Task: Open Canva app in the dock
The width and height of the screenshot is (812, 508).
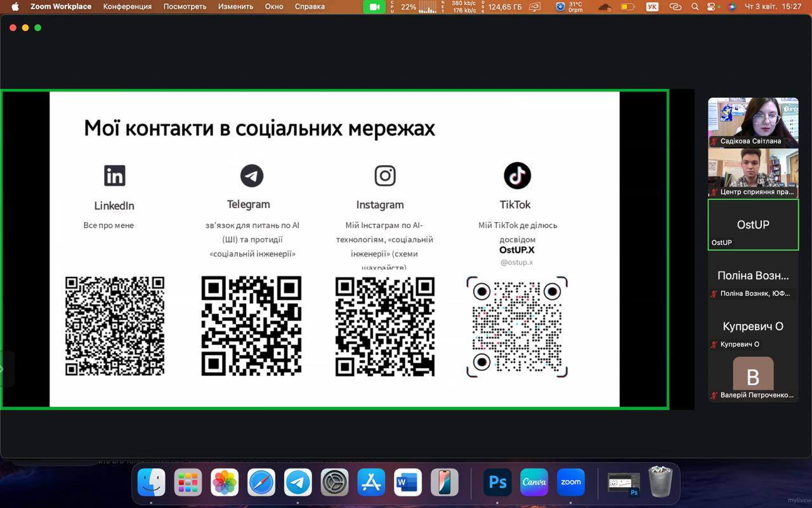Action: point(534,483)
